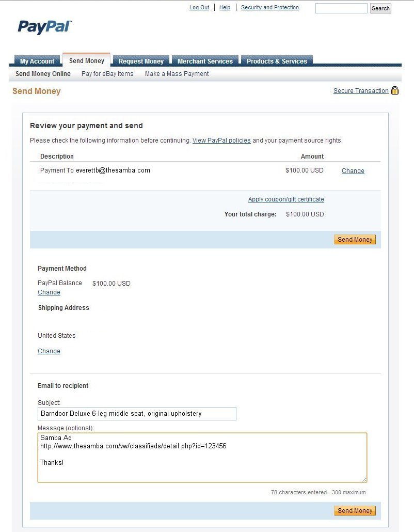Switch to the Request Money tab

[141, 61]
